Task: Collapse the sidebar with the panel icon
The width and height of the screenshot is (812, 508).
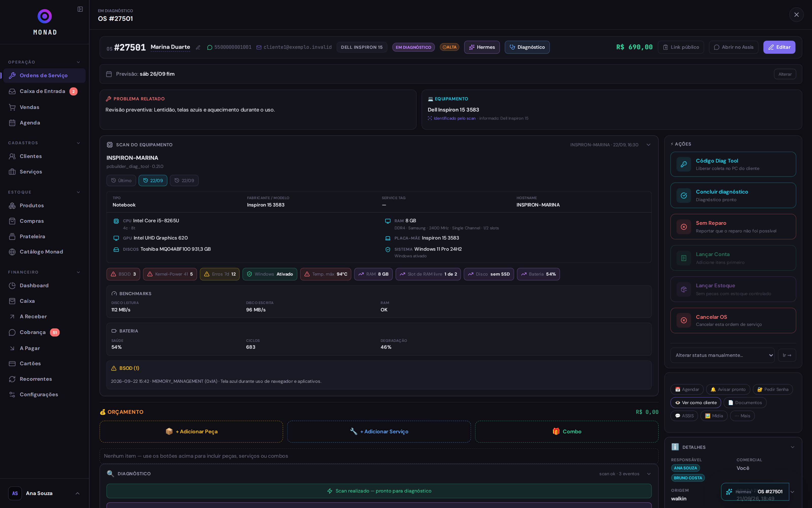Action: tap(80, 9)
